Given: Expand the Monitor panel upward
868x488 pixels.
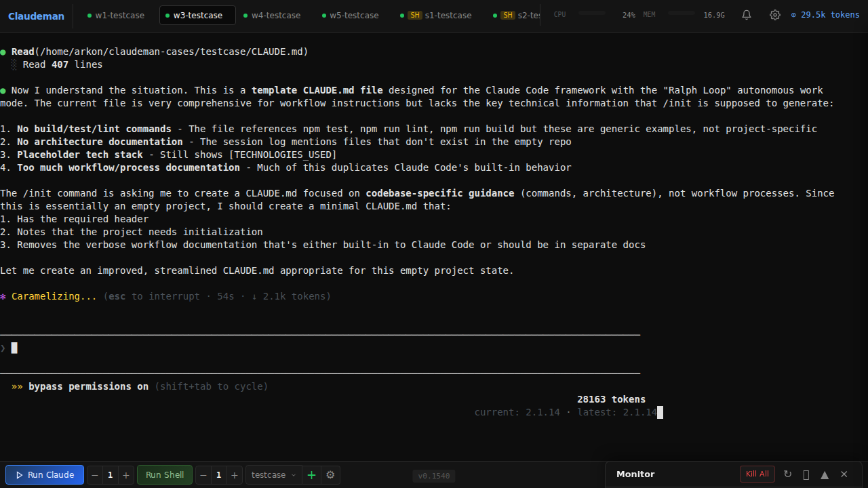Looking at the screenshot, I should [825, 474].
